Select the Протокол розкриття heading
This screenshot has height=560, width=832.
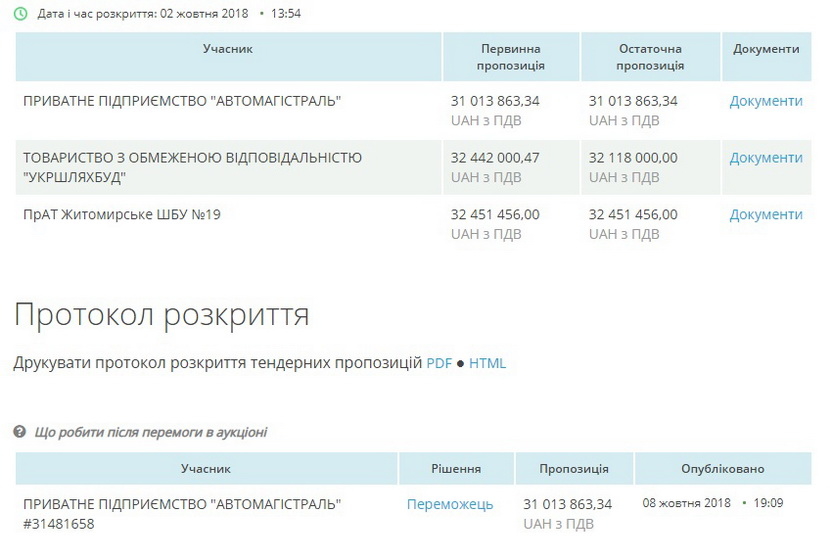click(x=161, y=315)
